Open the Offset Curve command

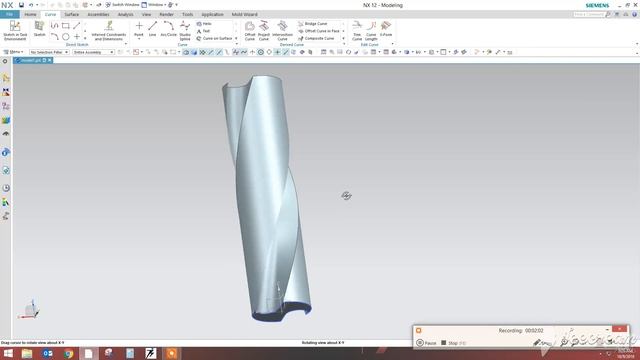(x=250, y=31)
